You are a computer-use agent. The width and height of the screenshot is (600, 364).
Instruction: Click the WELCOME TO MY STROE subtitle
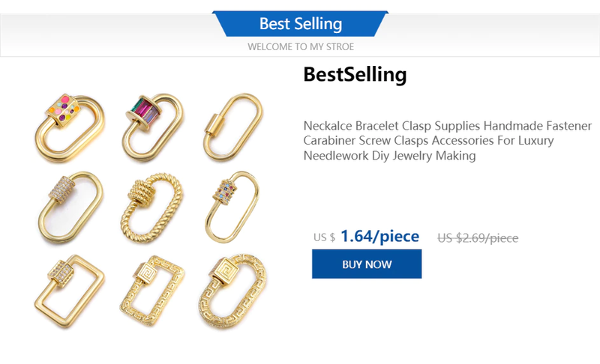(x=300, y=46)
